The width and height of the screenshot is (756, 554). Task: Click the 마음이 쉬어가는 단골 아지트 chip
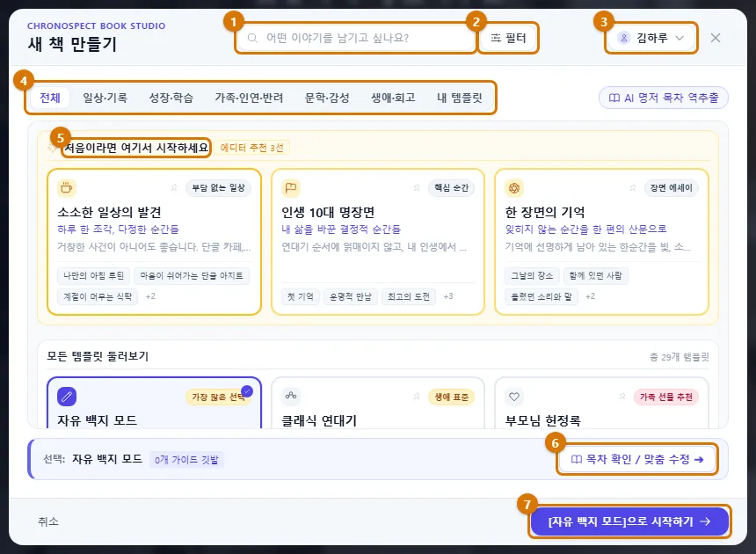tap(192, 276)
